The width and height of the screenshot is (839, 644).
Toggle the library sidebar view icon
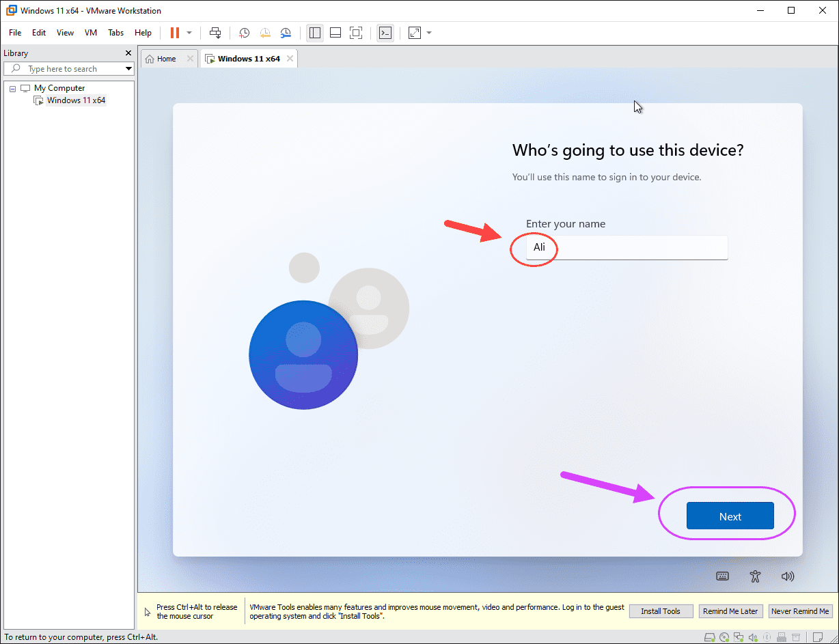(x=315, y=33)
